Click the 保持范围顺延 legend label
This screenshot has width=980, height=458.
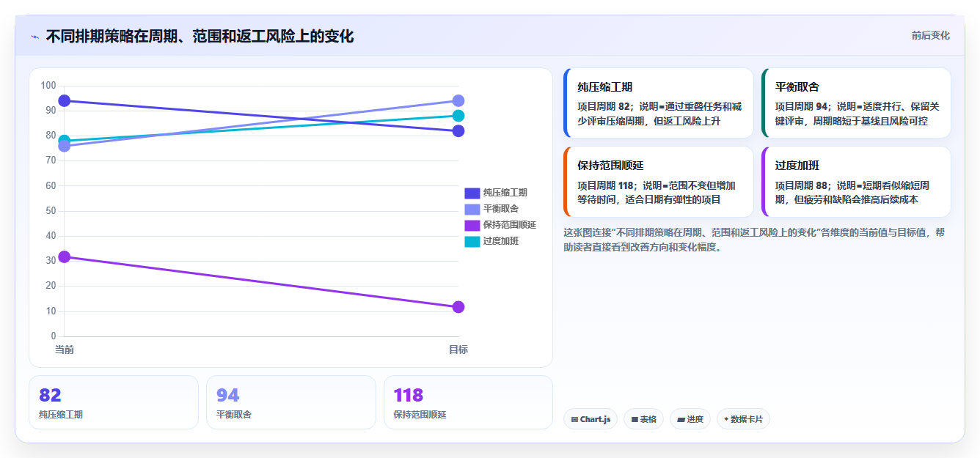pos(510,225)
